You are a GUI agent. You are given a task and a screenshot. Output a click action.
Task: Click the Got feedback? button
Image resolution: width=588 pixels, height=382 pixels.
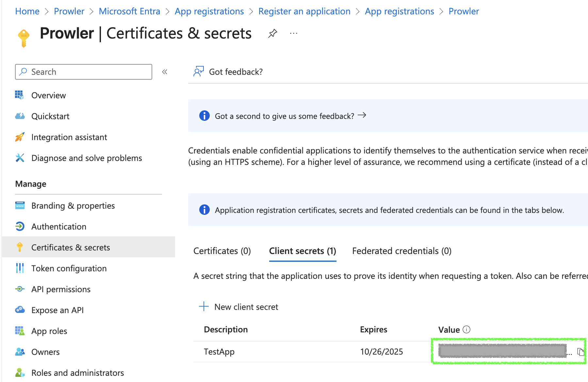coord(228,72)
